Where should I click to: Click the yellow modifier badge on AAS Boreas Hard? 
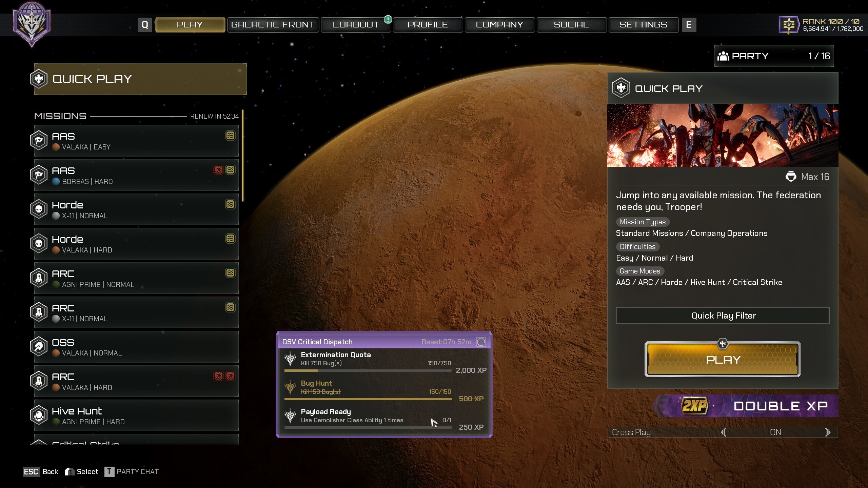click(230, 170)
